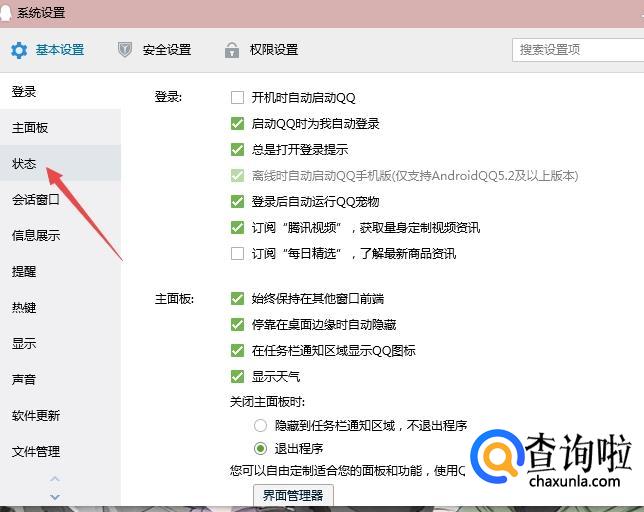Click the 界面管理器 button
Viewport: 644px width, 512px height.
coord(293,496)
